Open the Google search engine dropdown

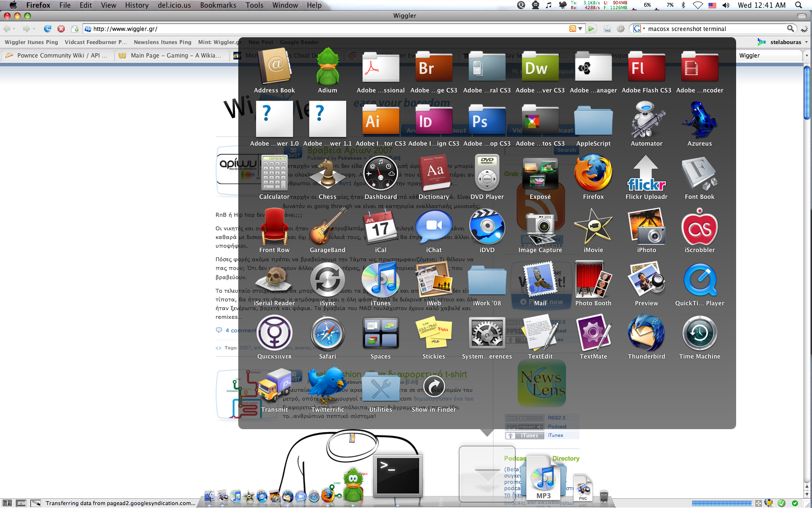639,29
